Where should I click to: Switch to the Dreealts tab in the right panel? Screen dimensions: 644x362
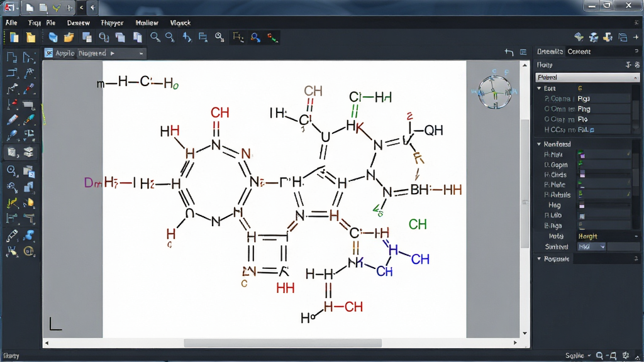(x=550, y=52)
